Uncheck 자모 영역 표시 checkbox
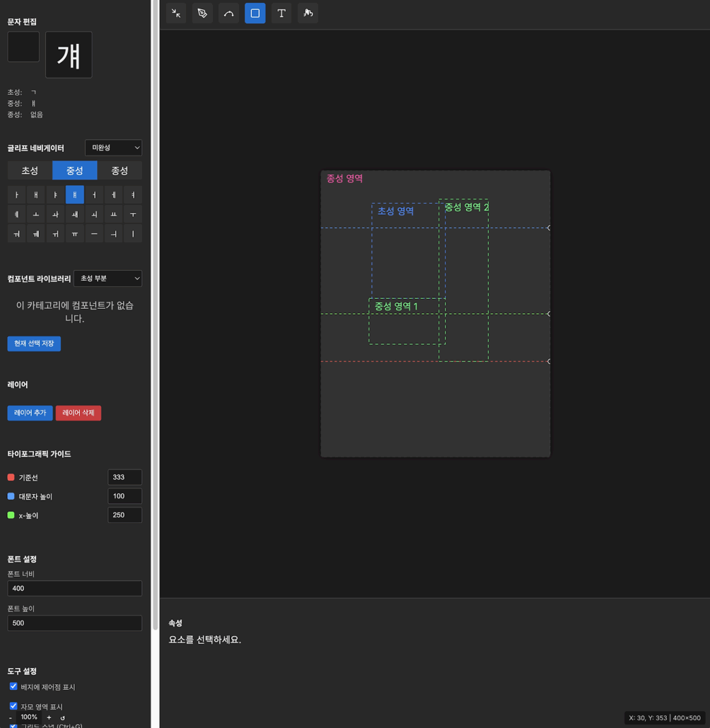 pos(13,706)
